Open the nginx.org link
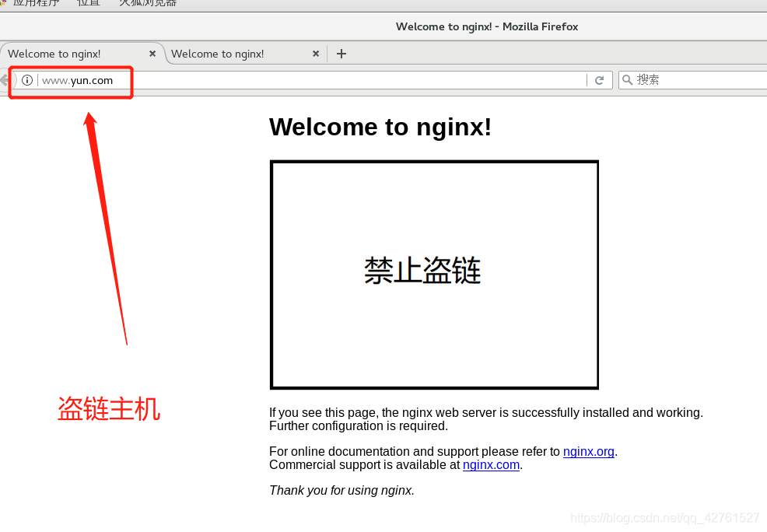 [588, 451]
